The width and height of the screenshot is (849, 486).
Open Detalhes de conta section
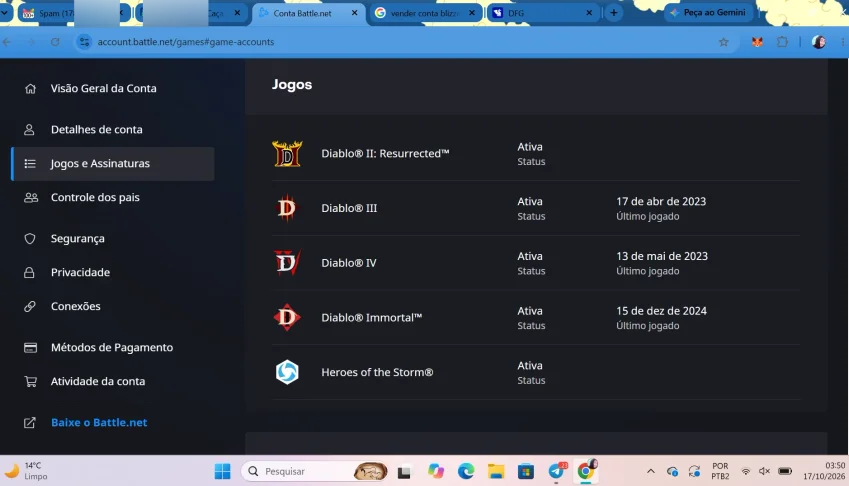96,129
